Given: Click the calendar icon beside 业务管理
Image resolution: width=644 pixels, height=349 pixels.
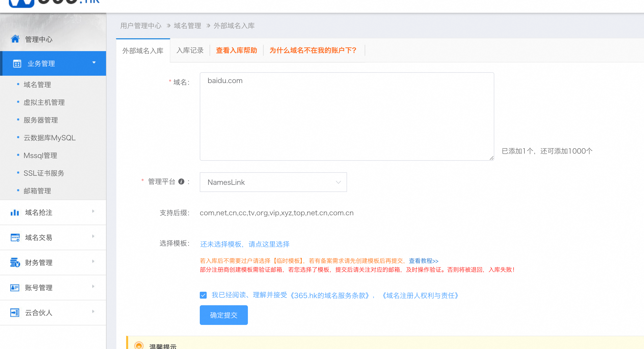Looking at the screenshot, I should click(17, 64).
